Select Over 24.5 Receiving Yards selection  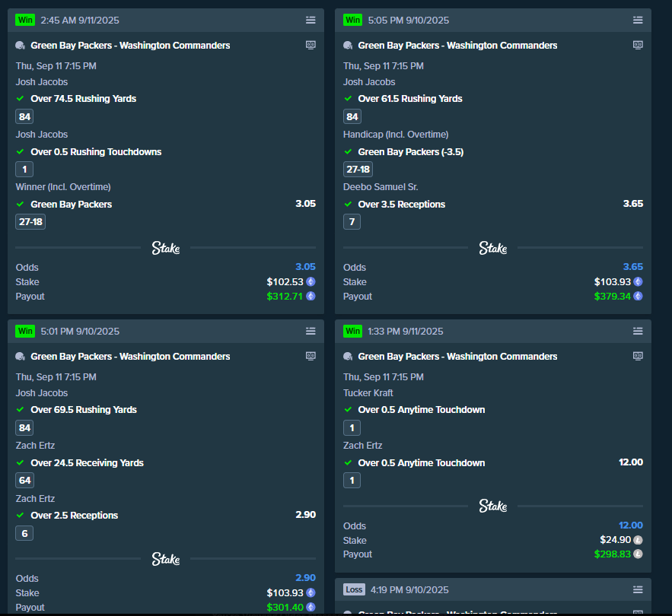pyautogui.click(x=87, y=462)
